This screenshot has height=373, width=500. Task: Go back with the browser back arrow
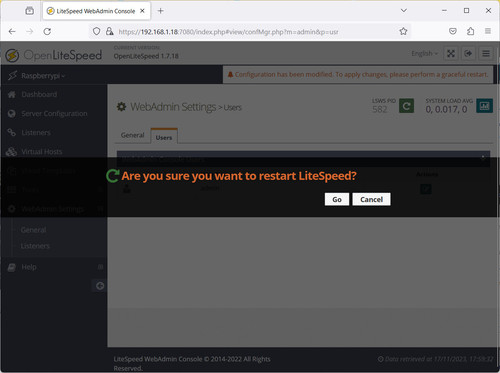pyautogui.click(x=12, y=31)
